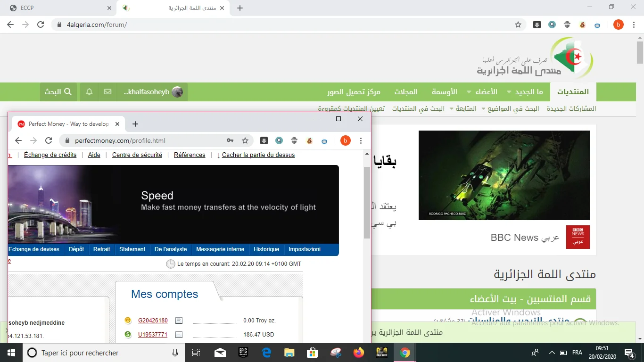The image size is (644, 362).
Task: Open the shipwreck news thumbnail image
Action: [x=504, y=175]
